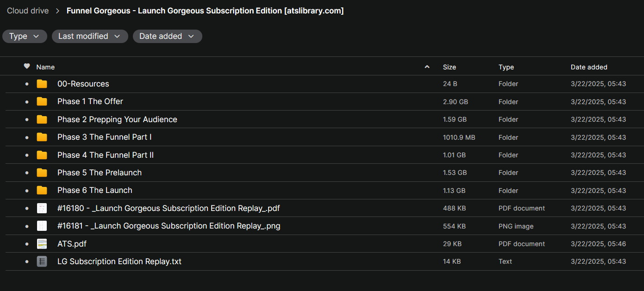Sort by the Name column header
Image resolution: width=644 pixels, height=291 pixels.
click(45, 67)
